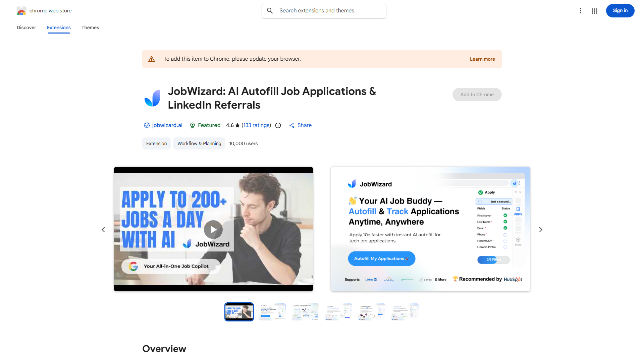Click the JobWizard extension logo
Image resolution: width=644 pixels, height=362 pixels.
pyautogui.click(x=152, y=98)
